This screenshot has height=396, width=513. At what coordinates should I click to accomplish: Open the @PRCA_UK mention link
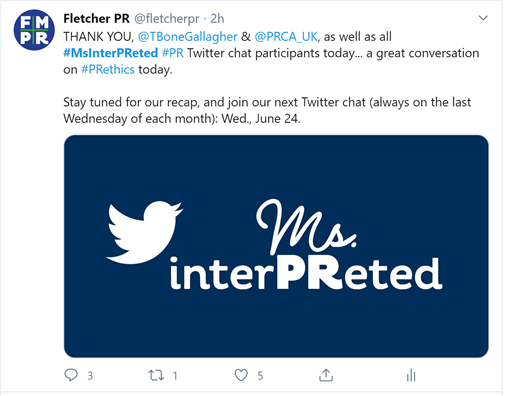(x=286, y=36)
